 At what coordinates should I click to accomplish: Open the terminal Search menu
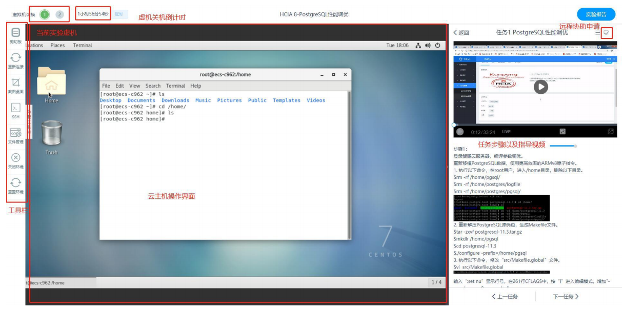pyautogui.click(x=153, y=86)
